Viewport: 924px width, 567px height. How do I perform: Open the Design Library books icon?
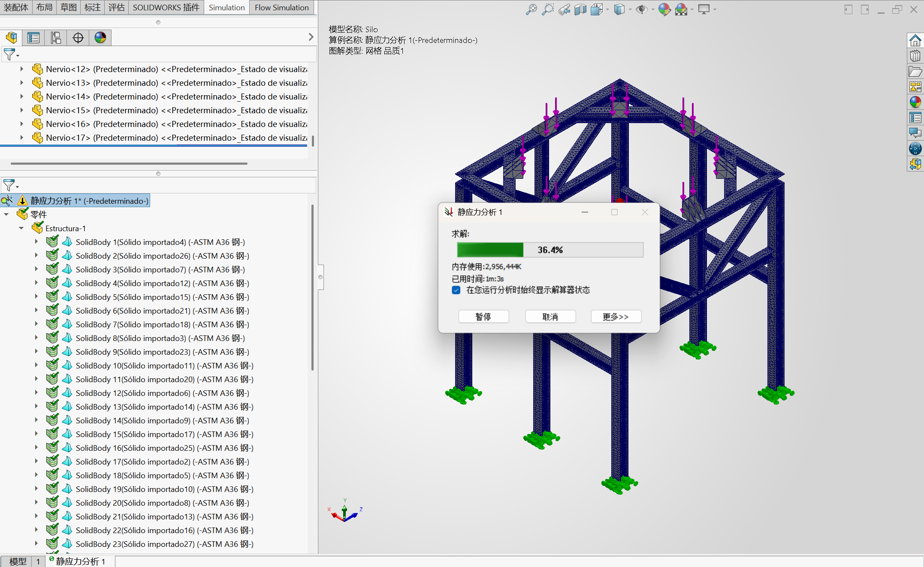pos(915,56)
